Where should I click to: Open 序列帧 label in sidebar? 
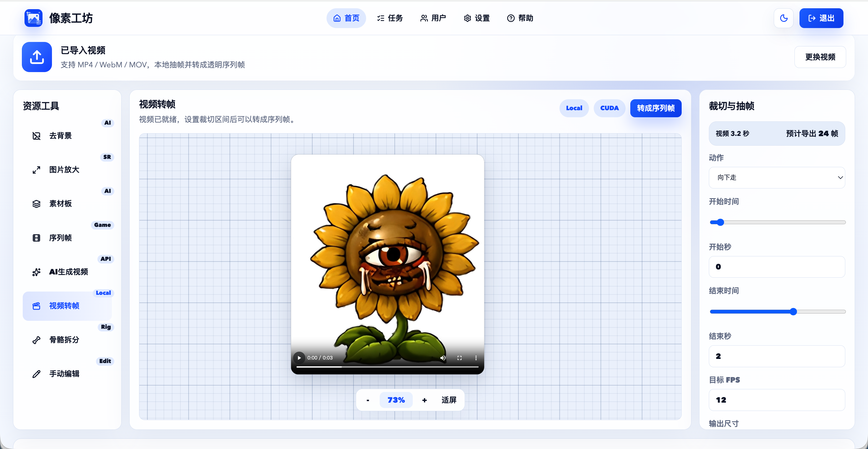tap(60, 238)
